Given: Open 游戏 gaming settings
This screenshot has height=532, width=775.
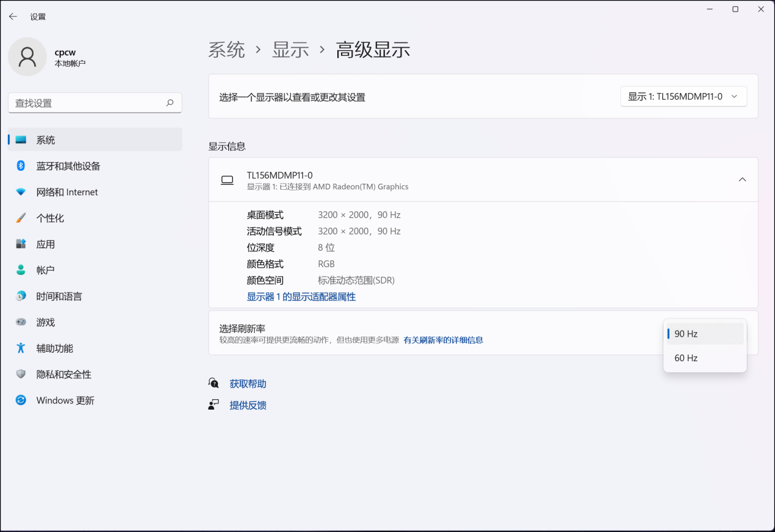Looking at the screenshot, I should [x=45, y=322].
